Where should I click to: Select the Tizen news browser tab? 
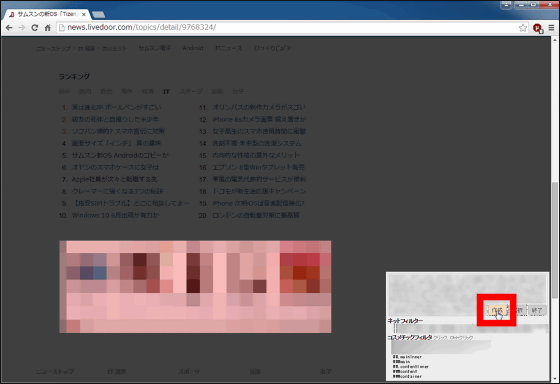(x=47, y=14)
